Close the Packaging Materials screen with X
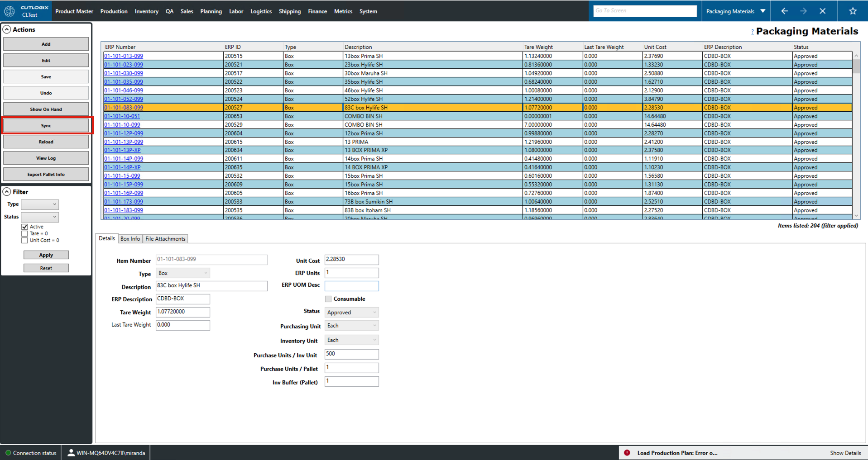This screenshot has height=460, width=868. 822,11
